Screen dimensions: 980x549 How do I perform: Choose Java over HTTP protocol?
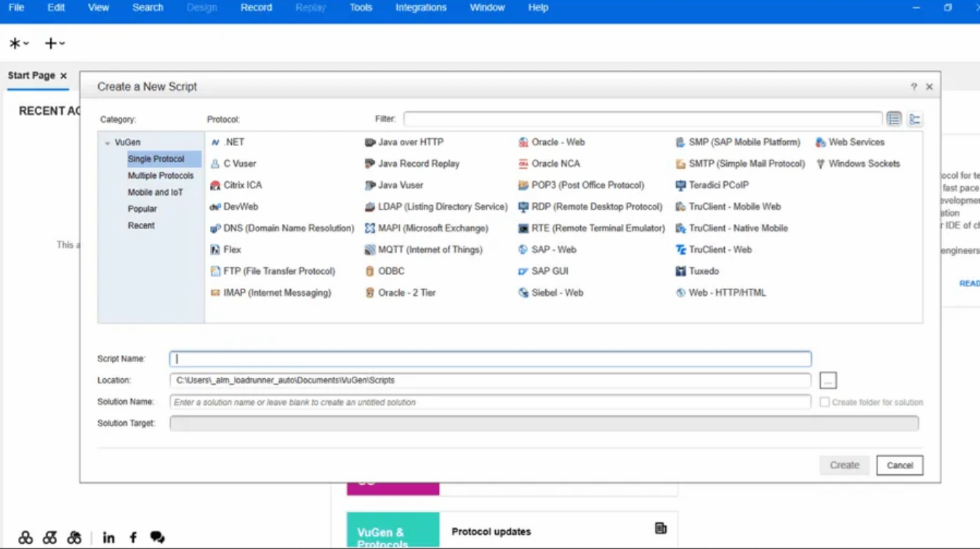click(404, 143)
